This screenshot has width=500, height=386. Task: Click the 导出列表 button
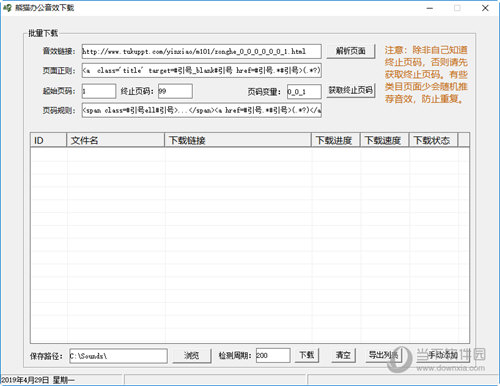384,355
